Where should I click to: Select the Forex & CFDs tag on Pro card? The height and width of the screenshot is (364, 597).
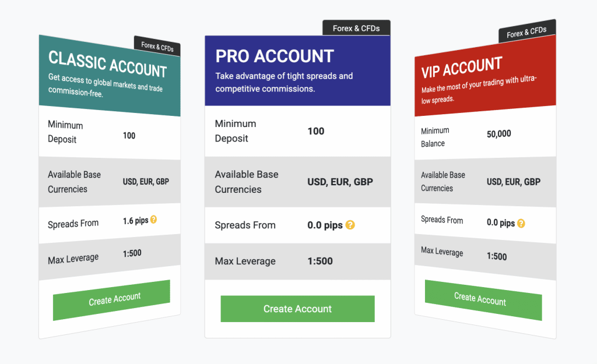pyautogui.click(x=356, y=28)
